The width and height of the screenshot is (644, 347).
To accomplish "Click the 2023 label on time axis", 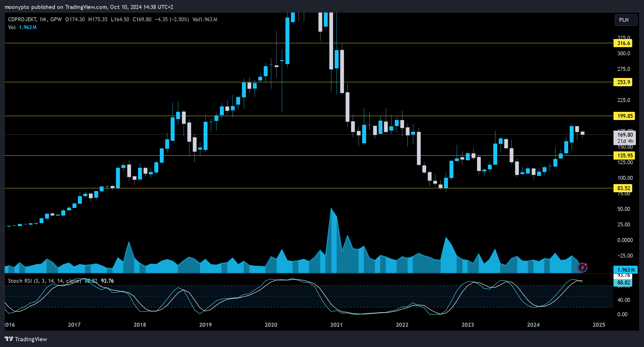I will point(468,325).
